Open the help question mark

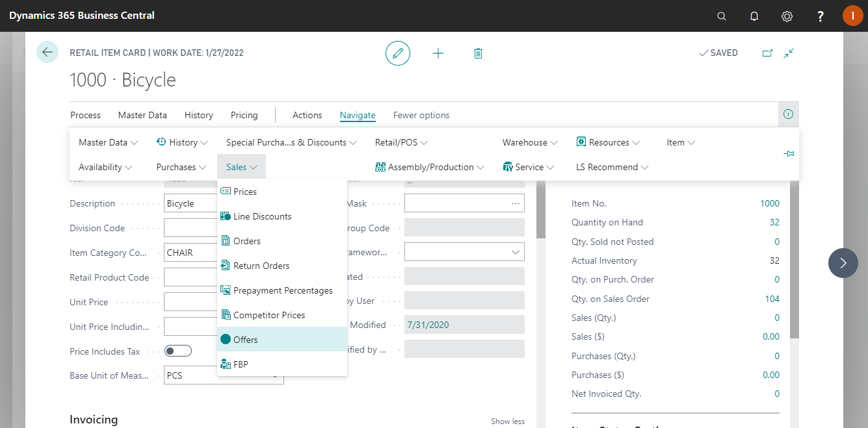click(x=821, y=16)
